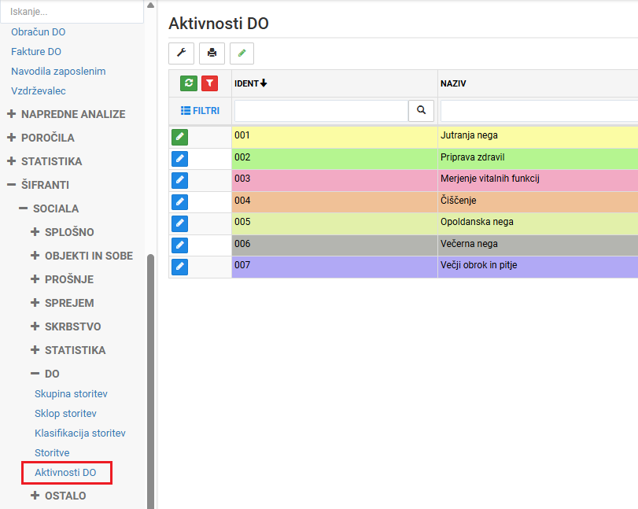Edit row 004 Čiščenje

tap(179, 202)
